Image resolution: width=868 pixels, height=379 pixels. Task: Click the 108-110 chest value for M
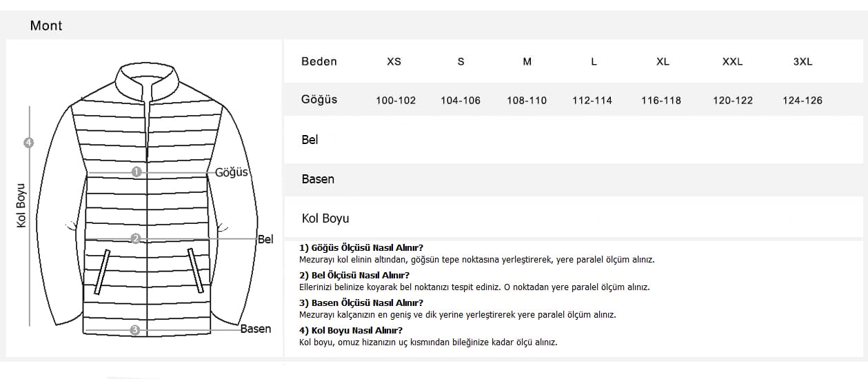click(x=527, y=101)
